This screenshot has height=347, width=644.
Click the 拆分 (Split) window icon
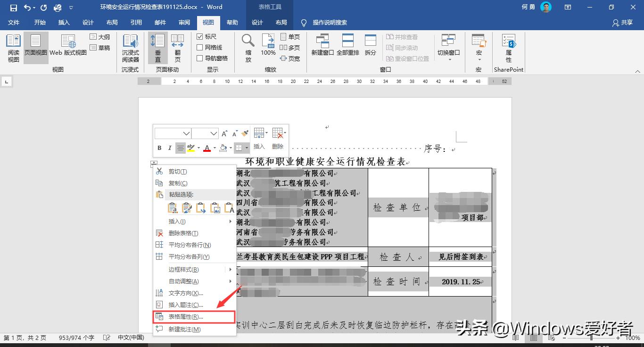pos(371,45)
